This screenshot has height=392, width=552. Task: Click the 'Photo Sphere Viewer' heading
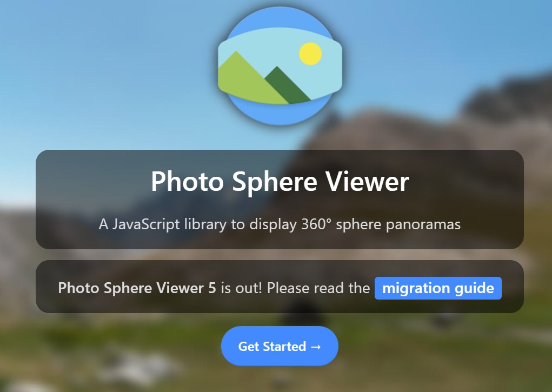click(x=280, y=182)
